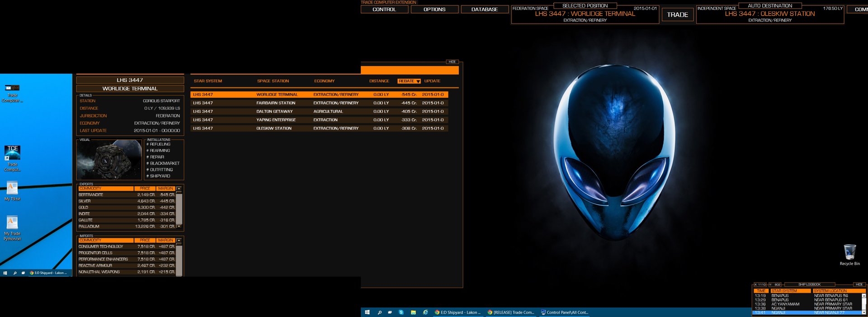Click imports list scroll up arrow
The height and width of the screenshot is (317, 868).
click(x=179, y=240)
